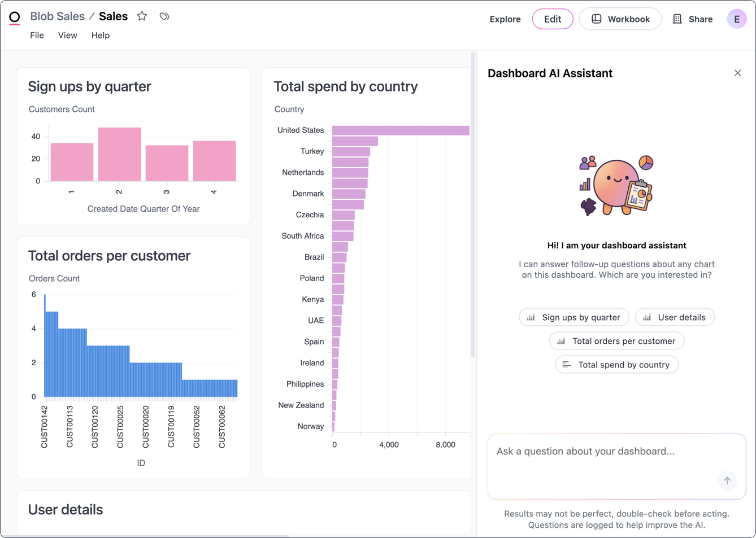Click the Workbook panel icon
Image resolution: width=756 pixels, height=538 pixels.
pos(597,19)
